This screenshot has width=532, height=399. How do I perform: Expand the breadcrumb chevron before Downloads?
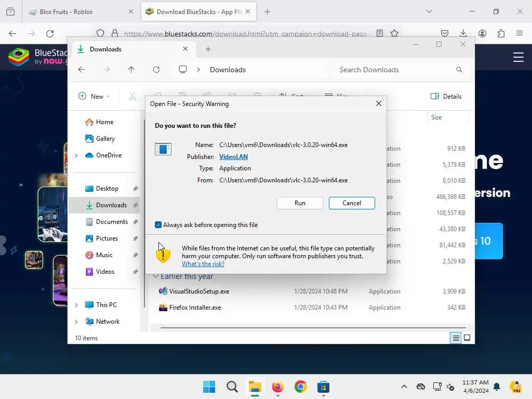coord(198,70)
